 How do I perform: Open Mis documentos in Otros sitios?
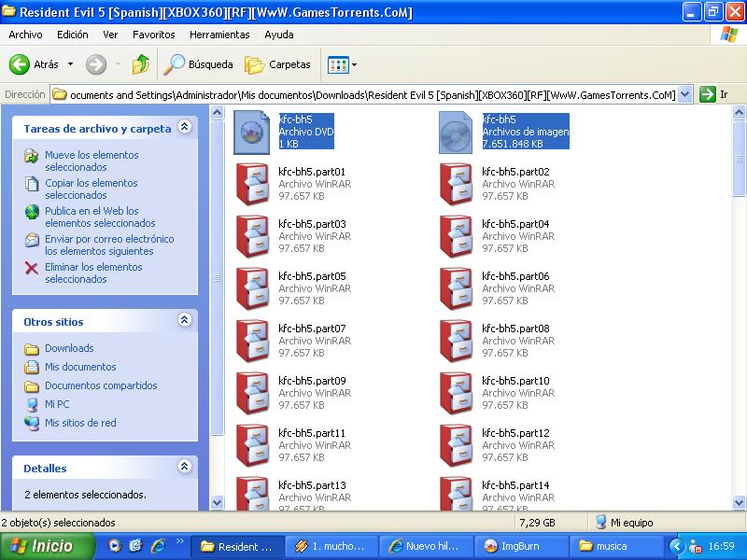coord(80,367)
